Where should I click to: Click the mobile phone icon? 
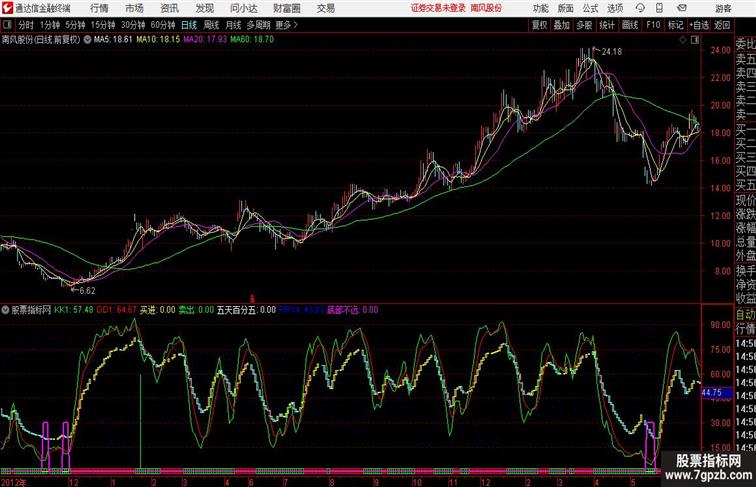[x=660, y=8]
